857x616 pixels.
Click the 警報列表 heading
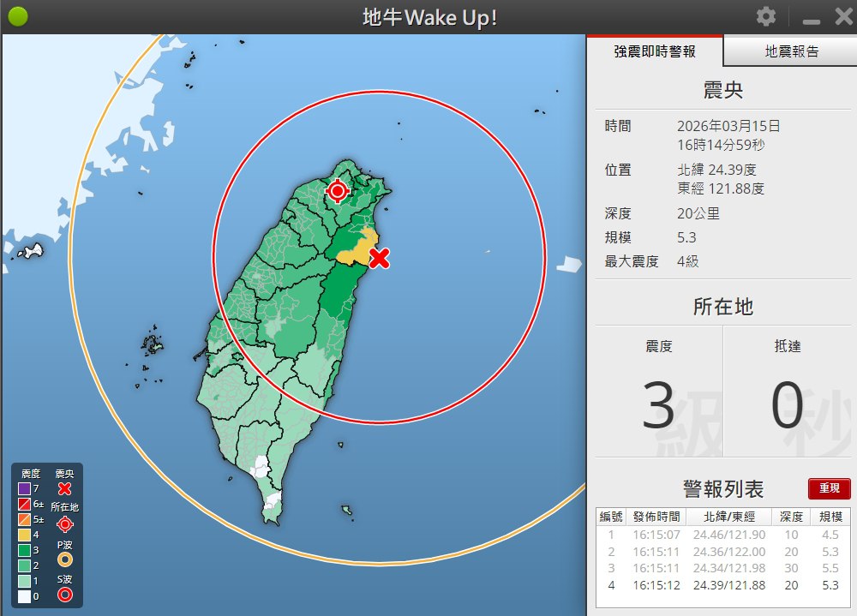[722, 488]
